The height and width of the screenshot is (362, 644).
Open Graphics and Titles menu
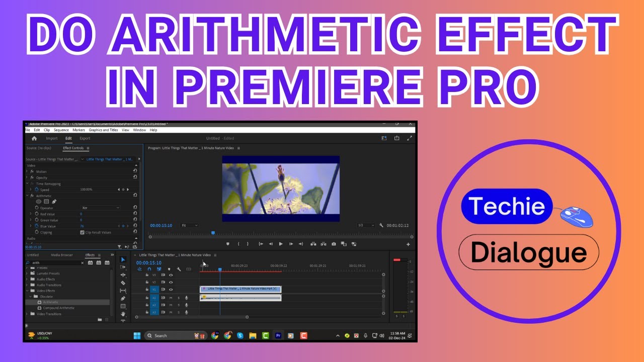[x=103, y=130]
